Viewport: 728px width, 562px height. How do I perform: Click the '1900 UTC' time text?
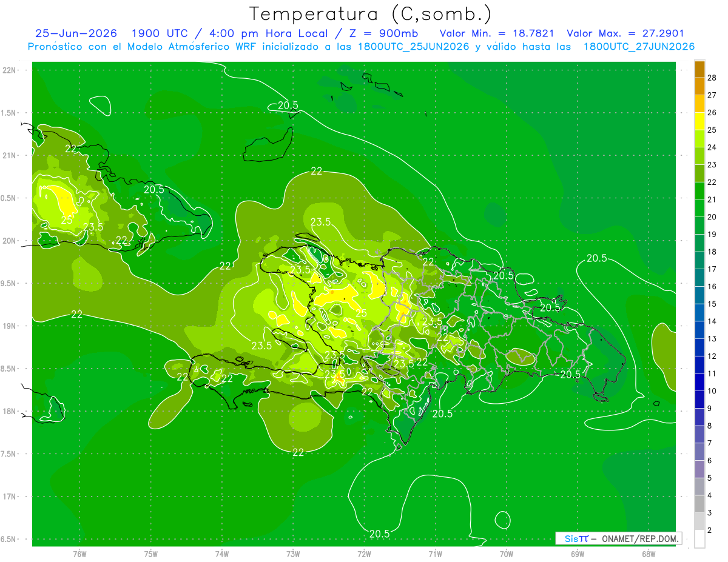coord(160,34)
